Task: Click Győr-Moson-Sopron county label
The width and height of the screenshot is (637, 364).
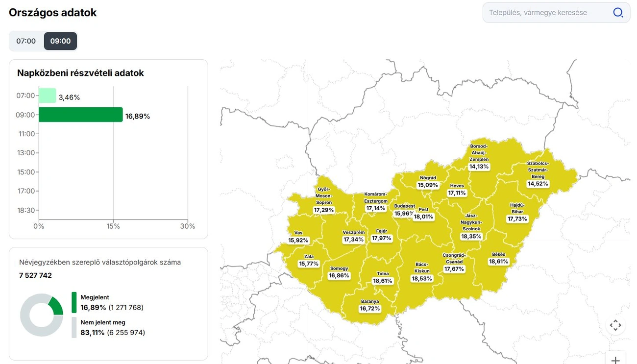Action: coord(323,199)
